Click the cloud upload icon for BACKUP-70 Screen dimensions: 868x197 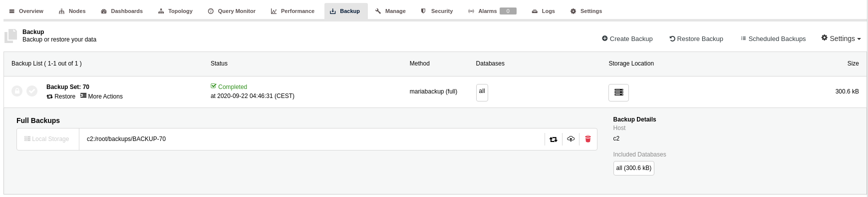click(571, 139)
